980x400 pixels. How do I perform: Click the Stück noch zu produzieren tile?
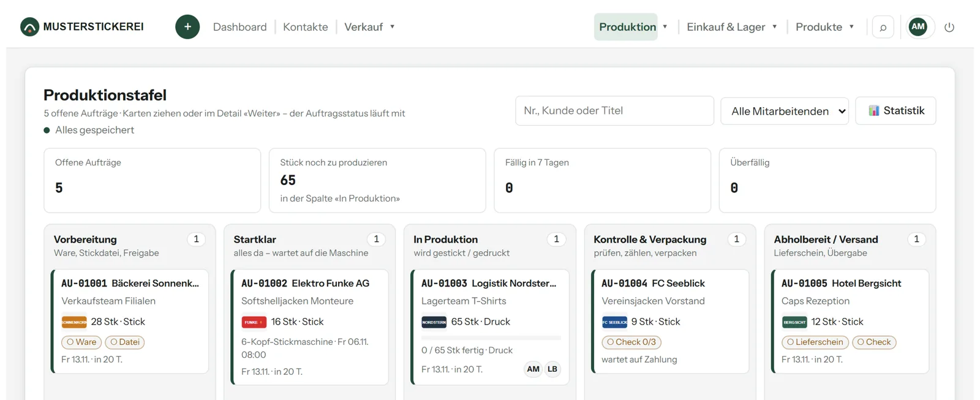tap(377, 181)
